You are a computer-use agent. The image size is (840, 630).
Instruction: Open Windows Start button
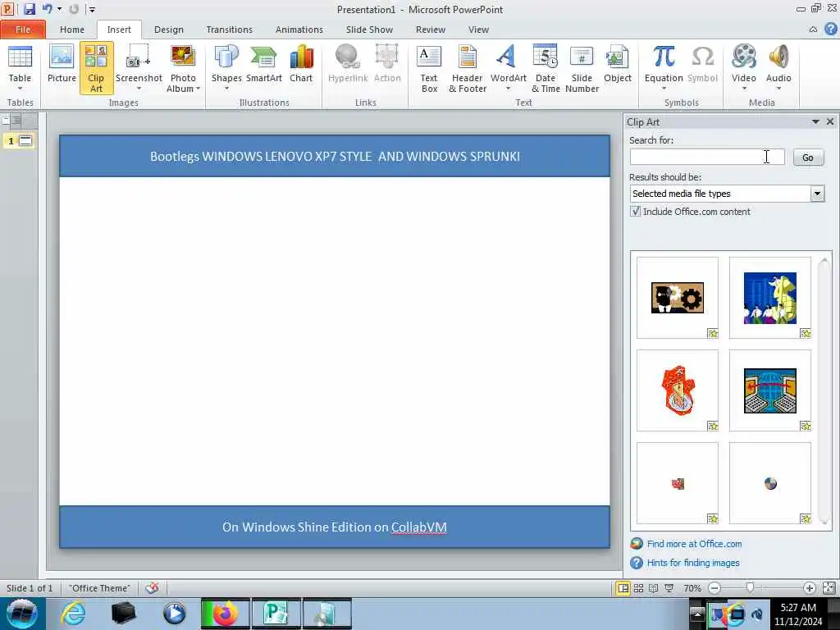22,614
